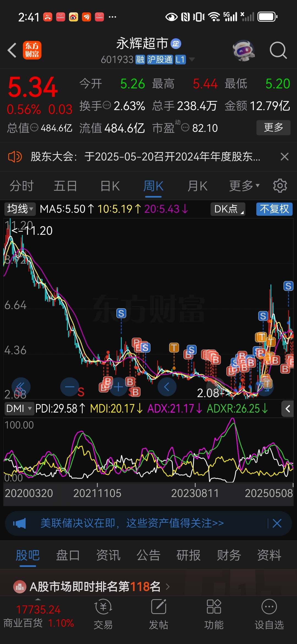The height and width of the screenshot is (644, 297).
Task: Switch to 月K chart tab
Action: 197,186
